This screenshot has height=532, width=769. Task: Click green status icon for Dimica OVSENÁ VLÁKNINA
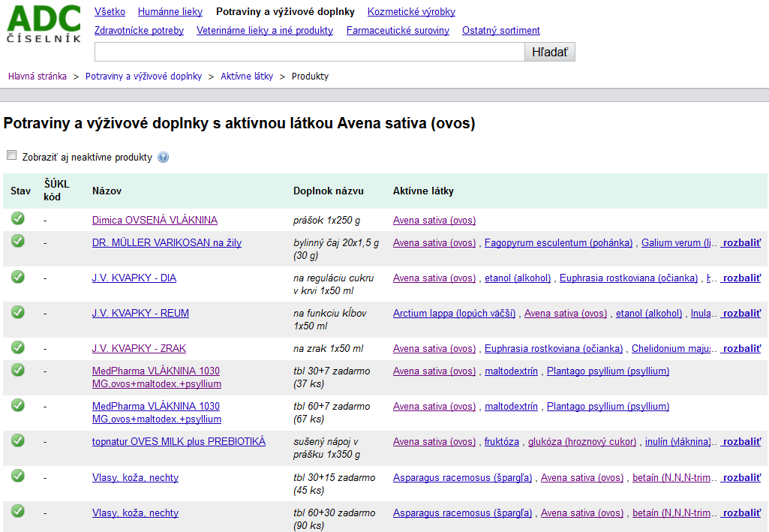18,218
